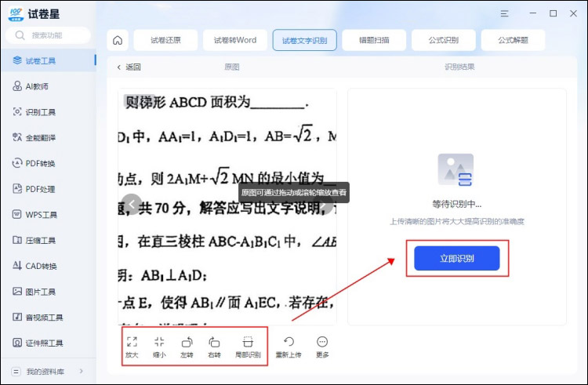Click the magnifier icon in search box
The image size is (588, 385).
click(20, 35)
